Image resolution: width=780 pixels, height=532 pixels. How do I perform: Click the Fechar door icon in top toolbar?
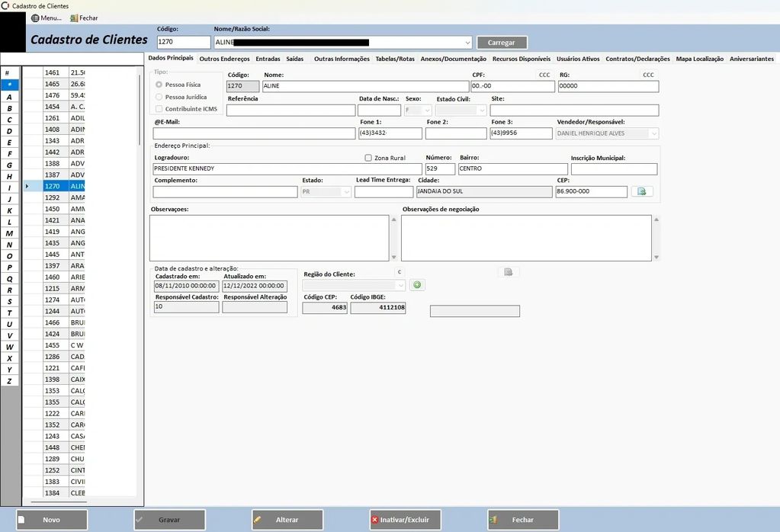(x=84, y=18)
